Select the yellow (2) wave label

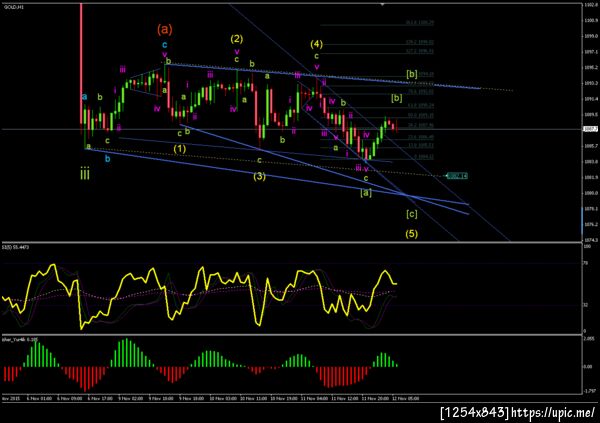tap(236, 39)
